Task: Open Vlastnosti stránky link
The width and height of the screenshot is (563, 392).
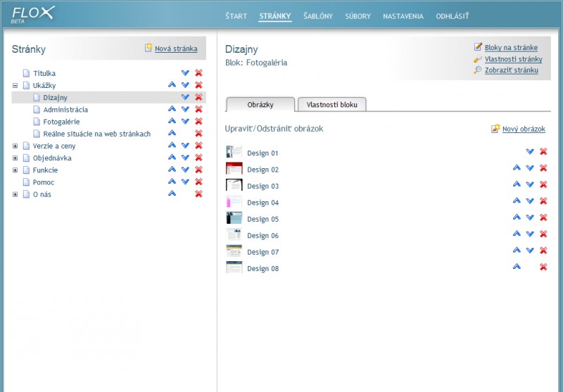Action: [514, 59]
